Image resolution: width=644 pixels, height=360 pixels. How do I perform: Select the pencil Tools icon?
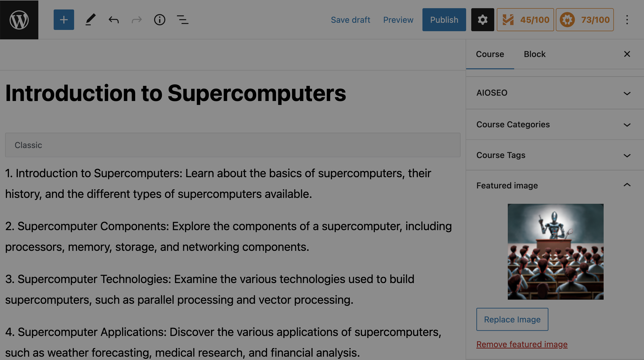[90, 20]
